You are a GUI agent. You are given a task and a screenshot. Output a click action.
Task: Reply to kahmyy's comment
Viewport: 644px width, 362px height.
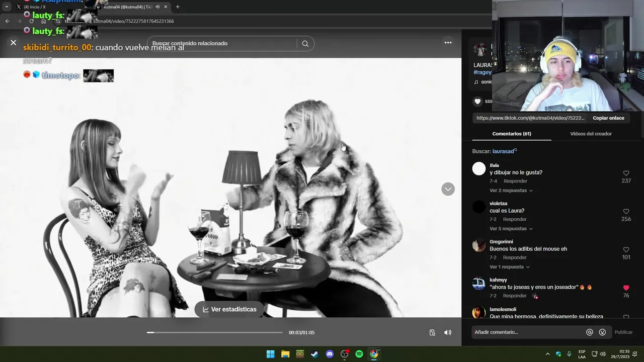pyautogui.click(x=515, y=296)
